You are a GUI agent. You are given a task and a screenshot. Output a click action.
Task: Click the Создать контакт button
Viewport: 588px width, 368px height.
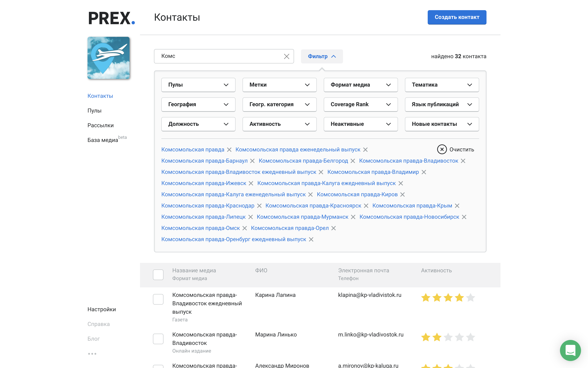457,17
